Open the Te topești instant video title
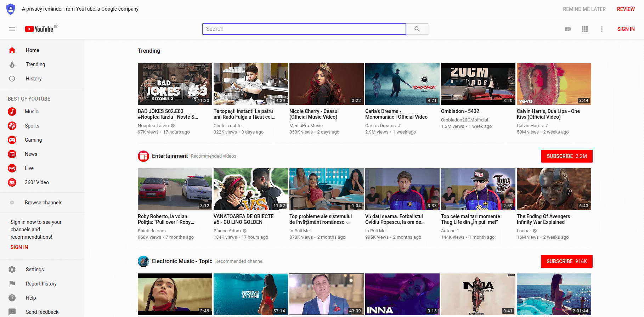The image size is (644, 317). (244, 114)
